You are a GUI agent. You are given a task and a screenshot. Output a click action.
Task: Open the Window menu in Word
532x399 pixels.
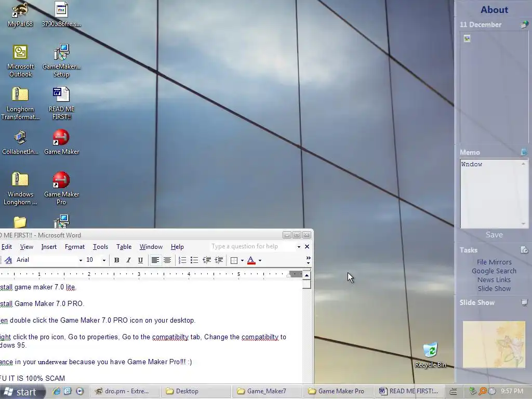151,247
